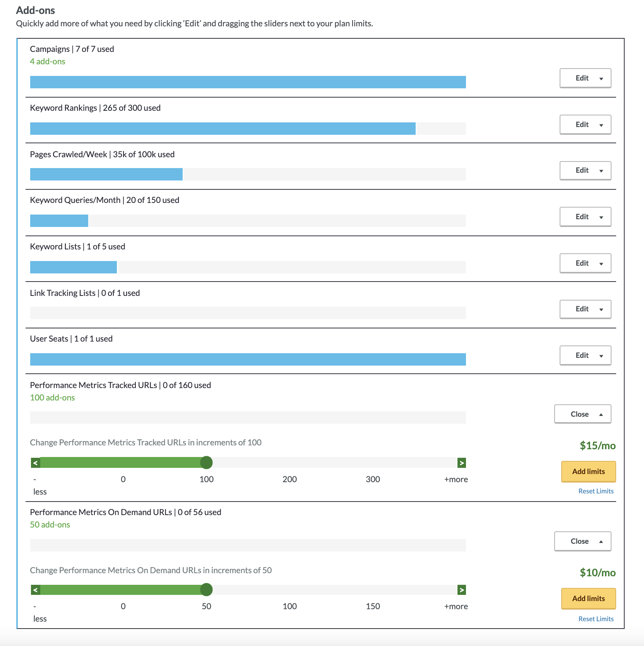Open the Edit dropdown for Pages Crawled/Week
The height and width of the screenshot is (646, 644).
pyautogui.click(x=585, y=170)
